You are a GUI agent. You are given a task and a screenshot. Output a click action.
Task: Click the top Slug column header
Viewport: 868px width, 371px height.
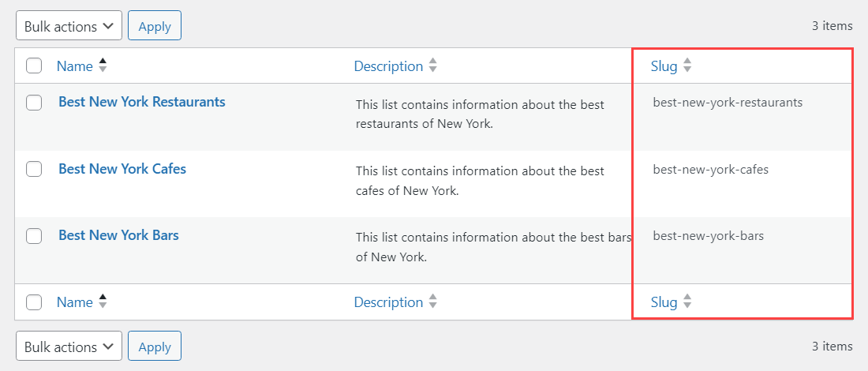pos(664,66)
